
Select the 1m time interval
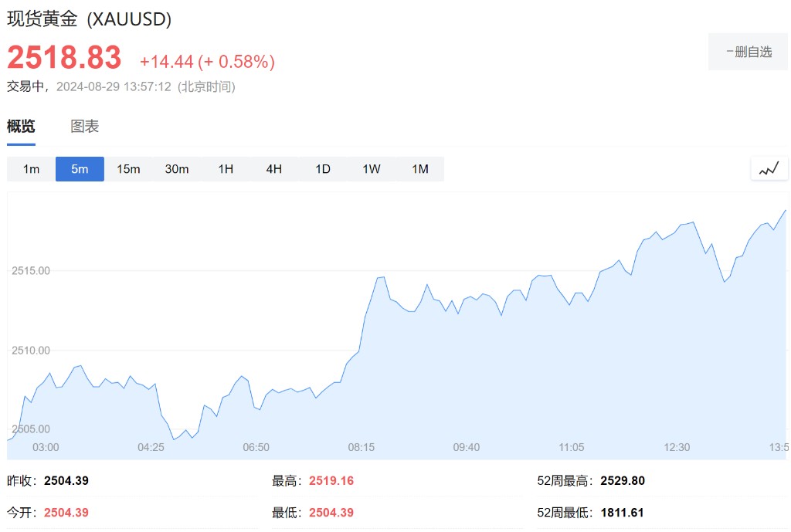pyautogui.click(x=31, y=169)
